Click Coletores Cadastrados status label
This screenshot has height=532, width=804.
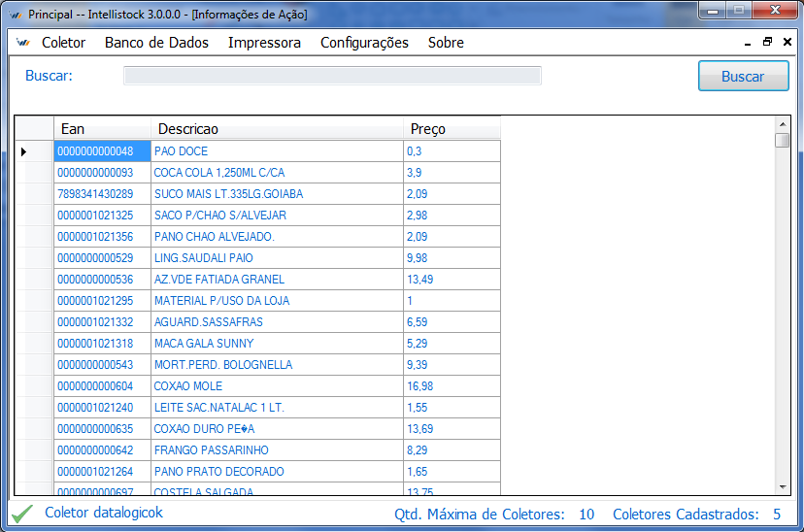(686, 515)
